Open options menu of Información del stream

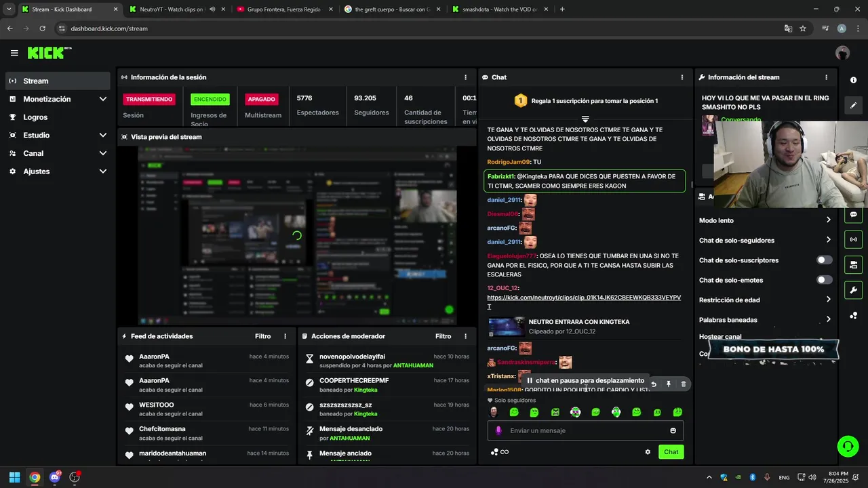tap(826, 77)
